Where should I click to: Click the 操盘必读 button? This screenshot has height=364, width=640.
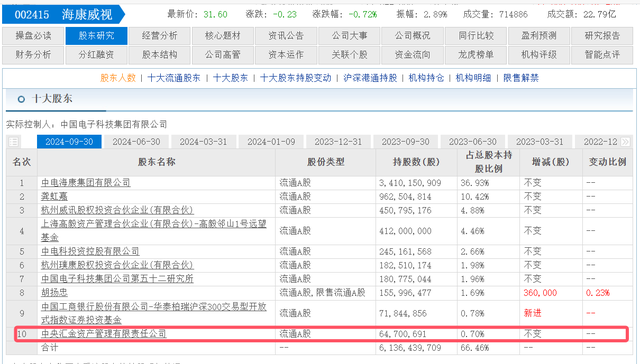click(x=33, y=36)
